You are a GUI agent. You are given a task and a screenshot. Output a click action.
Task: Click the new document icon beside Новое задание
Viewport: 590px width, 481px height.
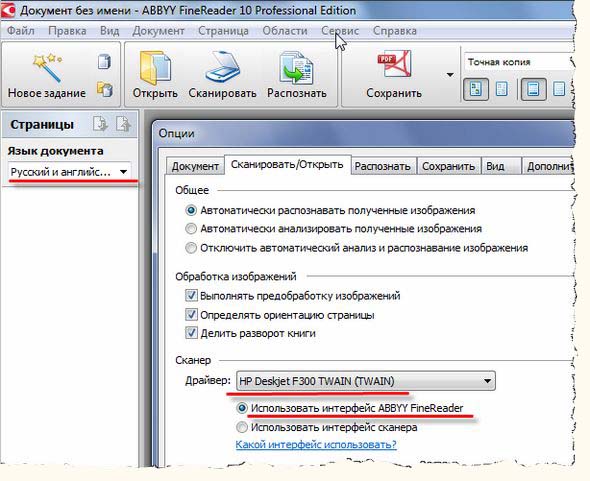104,61
